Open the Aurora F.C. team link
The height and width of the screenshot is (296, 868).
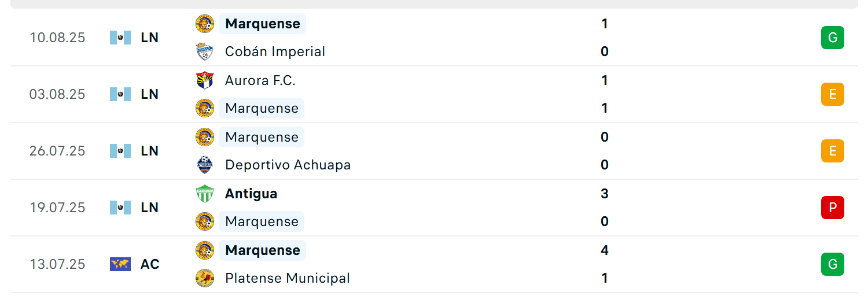(260, 80)
